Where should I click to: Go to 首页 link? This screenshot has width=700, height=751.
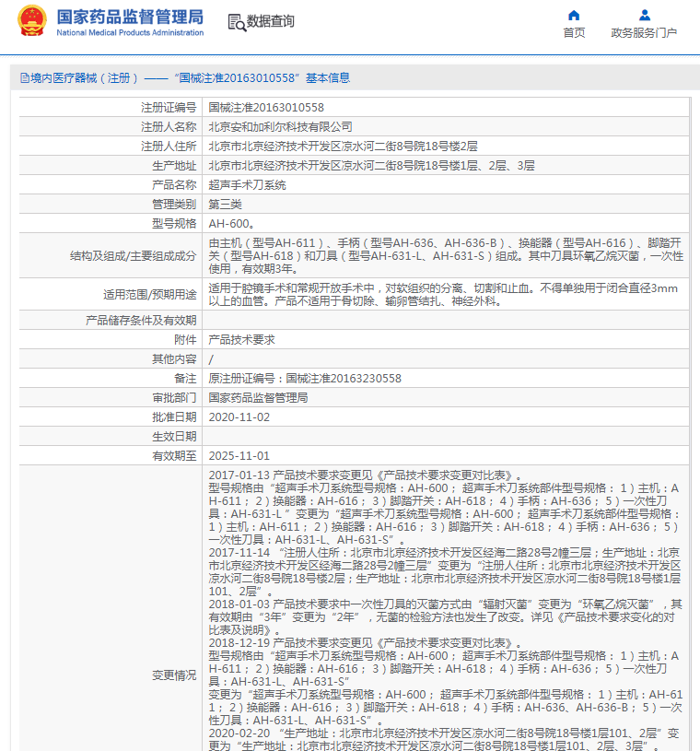coord(574,32)
